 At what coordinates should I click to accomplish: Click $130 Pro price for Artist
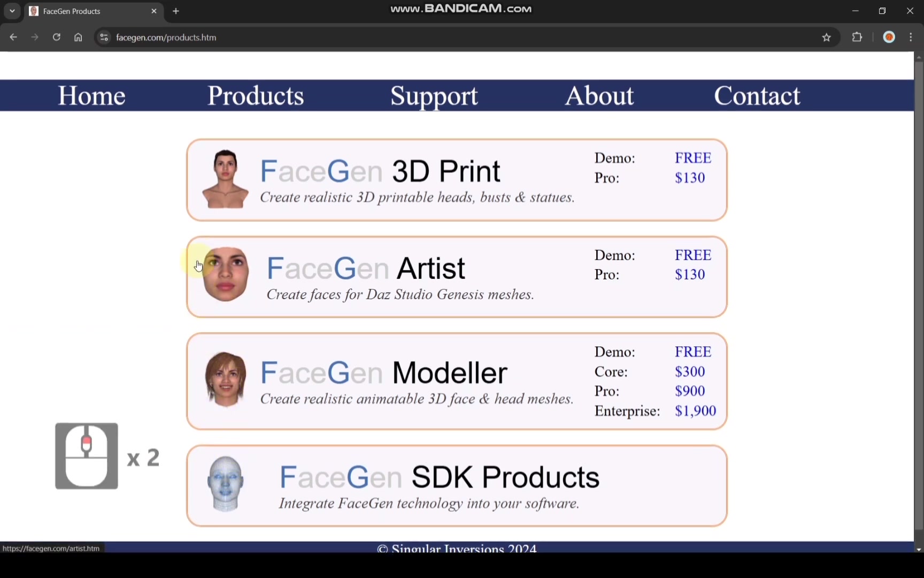pos(690,275)
